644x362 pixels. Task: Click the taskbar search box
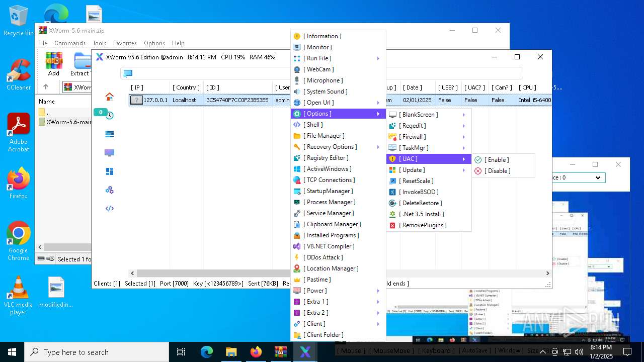coord(97,352)
